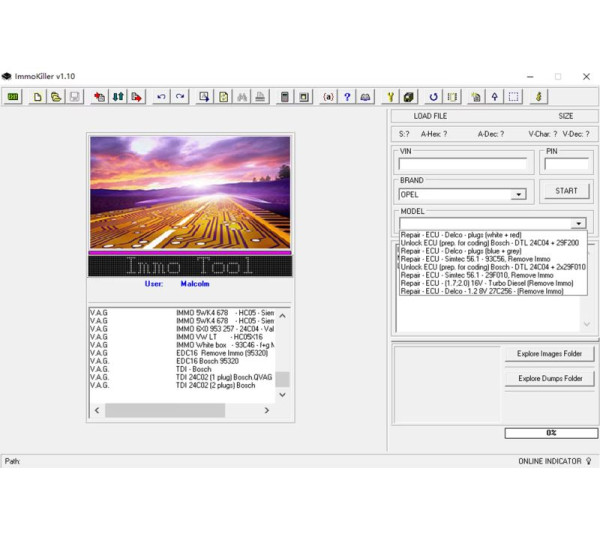Open help with the question mark icon

[x=347, y=97]
